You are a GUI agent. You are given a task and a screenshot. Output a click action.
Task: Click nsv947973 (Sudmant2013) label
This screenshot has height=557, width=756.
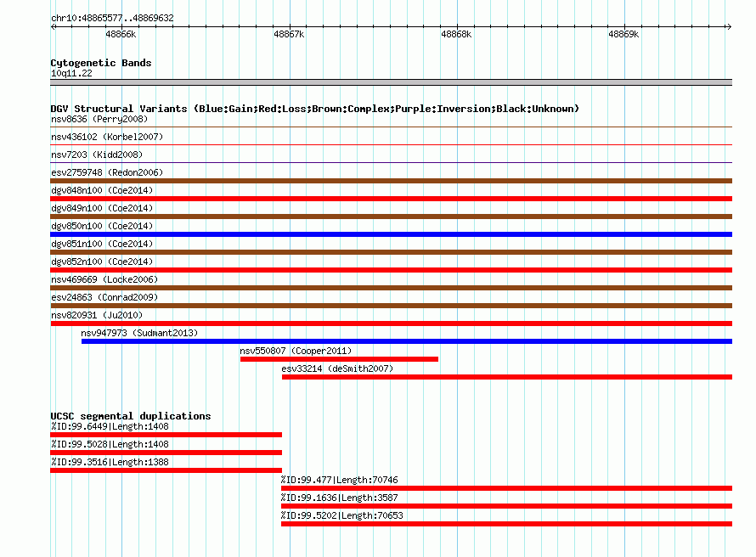[x=139, y=333]
